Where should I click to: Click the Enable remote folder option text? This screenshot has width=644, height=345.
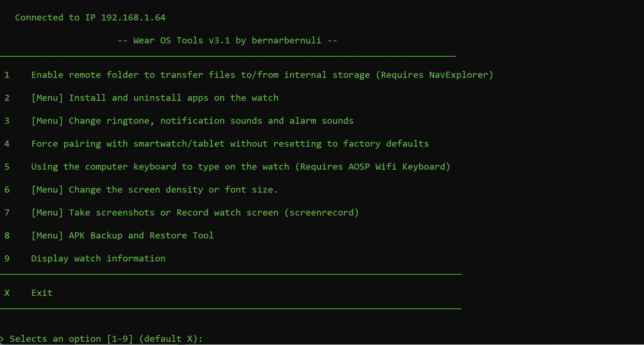pyautogui.click(x=200, y=75)
